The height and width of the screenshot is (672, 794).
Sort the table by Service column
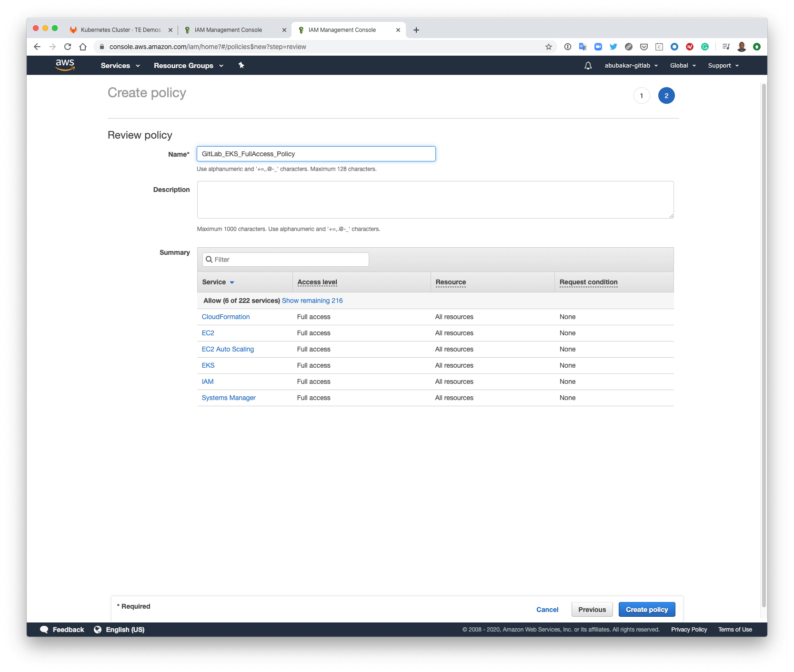pos(217,282)
